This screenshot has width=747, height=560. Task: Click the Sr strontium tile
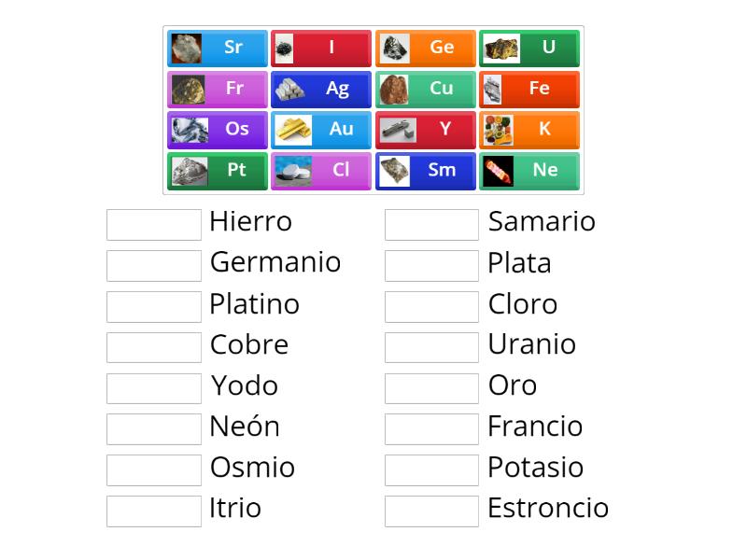coord(216,48)
